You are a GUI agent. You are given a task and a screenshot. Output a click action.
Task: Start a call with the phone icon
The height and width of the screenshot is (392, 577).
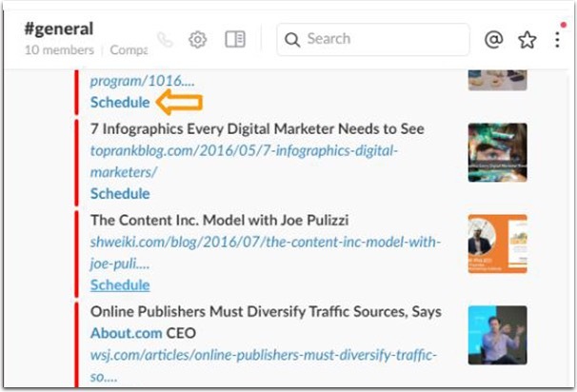pyautogui.click(x=166, y=40)
